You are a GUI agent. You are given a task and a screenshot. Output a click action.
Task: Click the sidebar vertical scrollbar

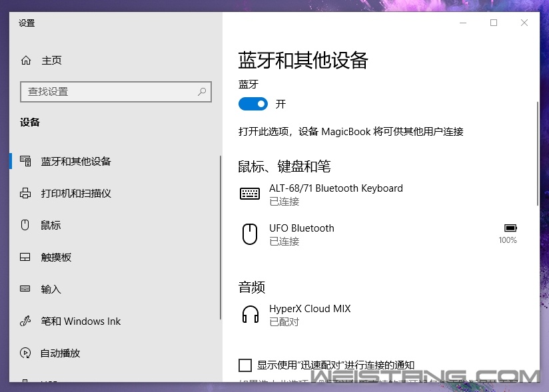tap(221, 238)
